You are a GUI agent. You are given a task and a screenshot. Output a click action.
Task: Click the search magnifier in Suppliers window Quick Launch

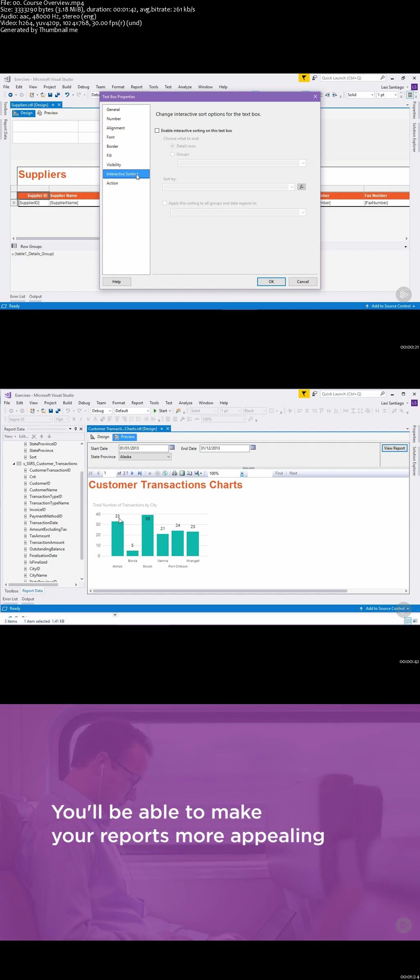tap(382, 78)
